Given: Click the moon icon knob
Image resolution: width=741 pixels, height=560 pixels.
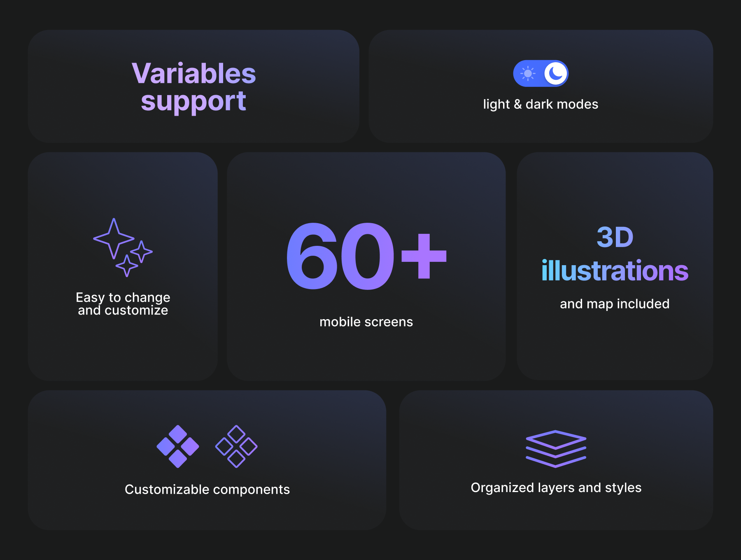Looking at the screenshot, I should pyautogui.click(x=555, y=74).
